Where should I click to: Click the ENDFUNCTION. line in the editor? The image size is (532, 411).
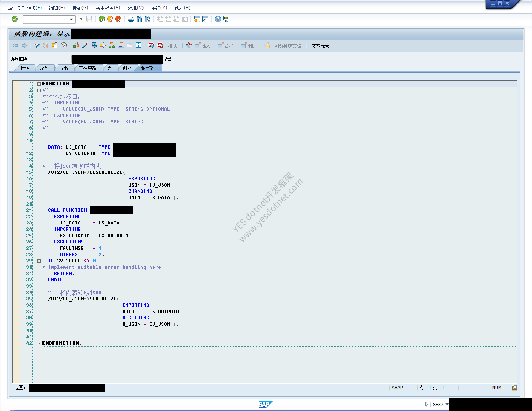click(x=62, y=343)
